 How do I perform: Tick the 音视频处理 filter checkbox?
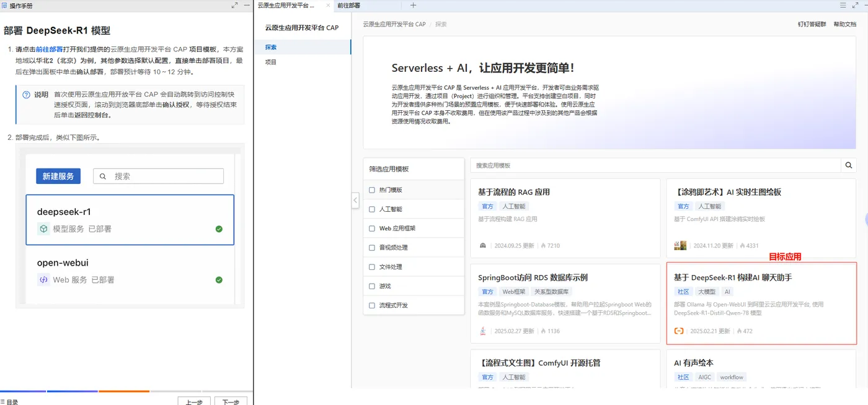coord(372,248)
